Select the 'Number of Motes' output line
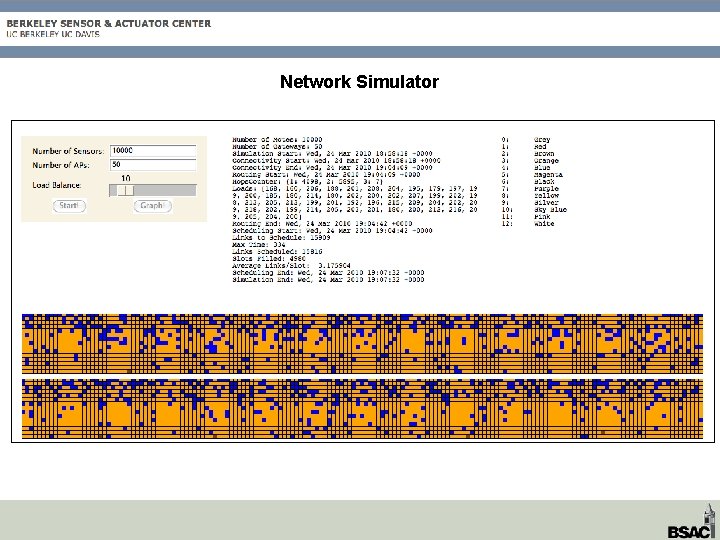Viewport: 720px width, 540px height. pyautogui.click(x=277, y=140)
